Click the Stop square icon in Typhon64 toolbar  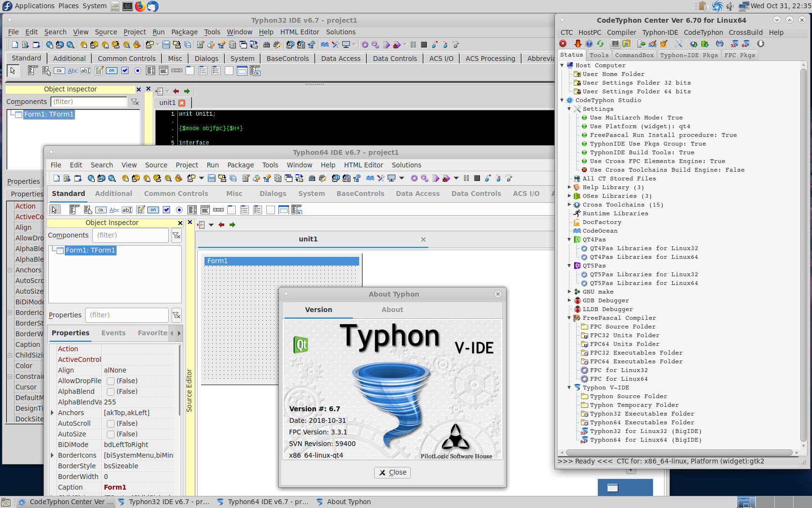(x=477, y=178)
